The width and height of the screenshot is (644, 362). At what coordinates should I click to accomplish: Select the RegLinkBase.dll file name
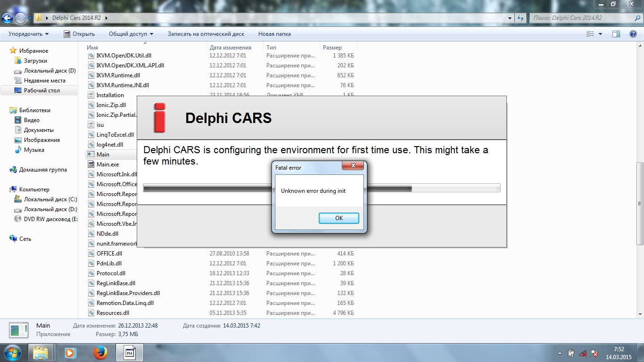(x=116, y=283)
